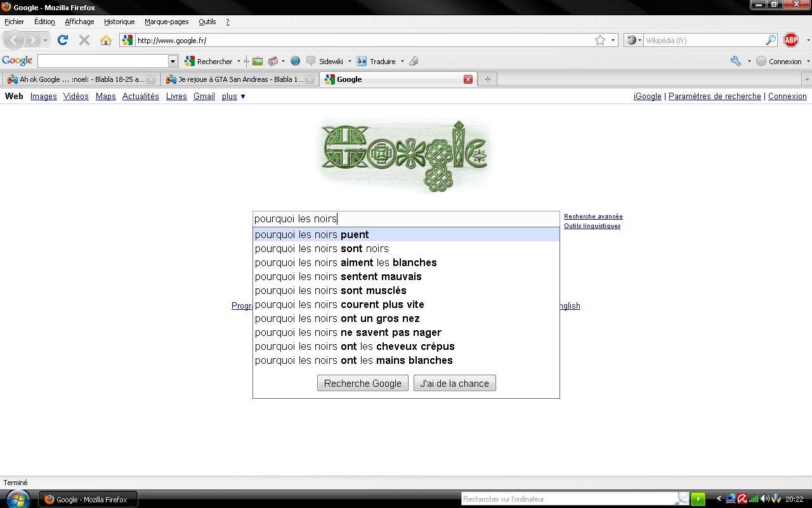
Task: Open the Maps link
Action: tap(105, 97)
